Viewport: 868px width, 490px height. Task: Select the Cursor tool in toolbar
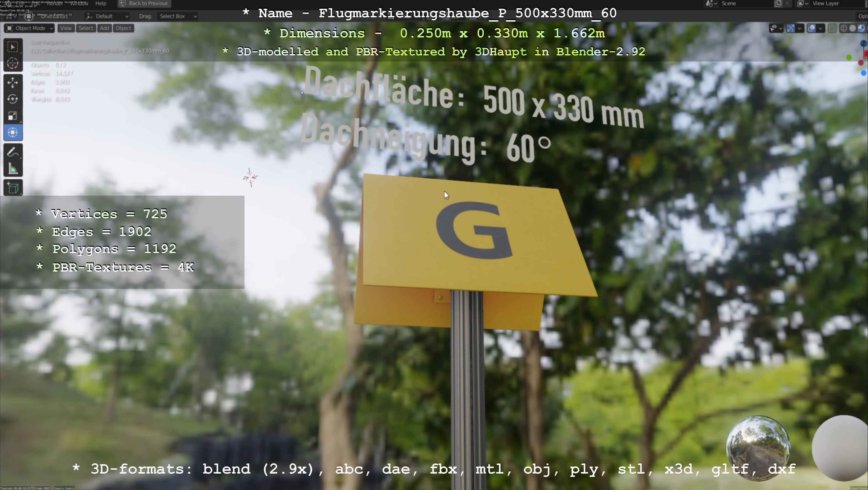13,63
